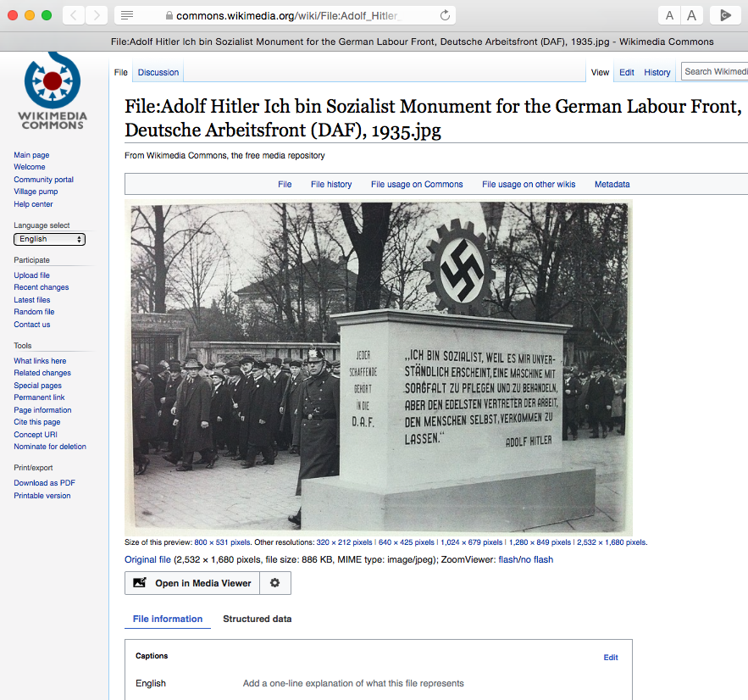The height and width of the screenshot is (700, 748).
Task: Jump to the File history section link
Action: pyautogui.click(x=330, y=184)
